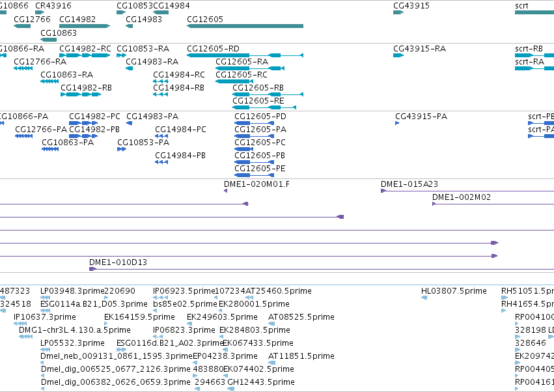Select EST GH12443.5prime
The image size is (554, 392).
point(261,382)
